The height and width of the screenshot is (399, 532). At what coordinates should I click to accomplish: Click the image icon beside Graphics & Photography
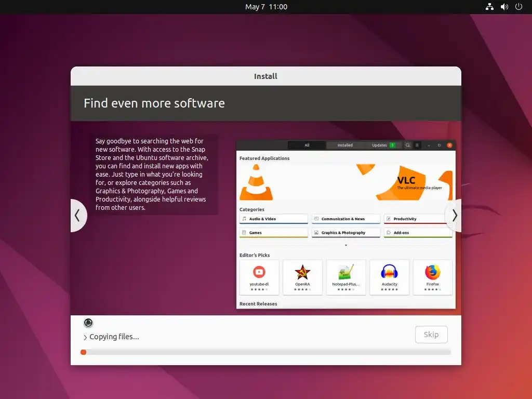(316, 233)
